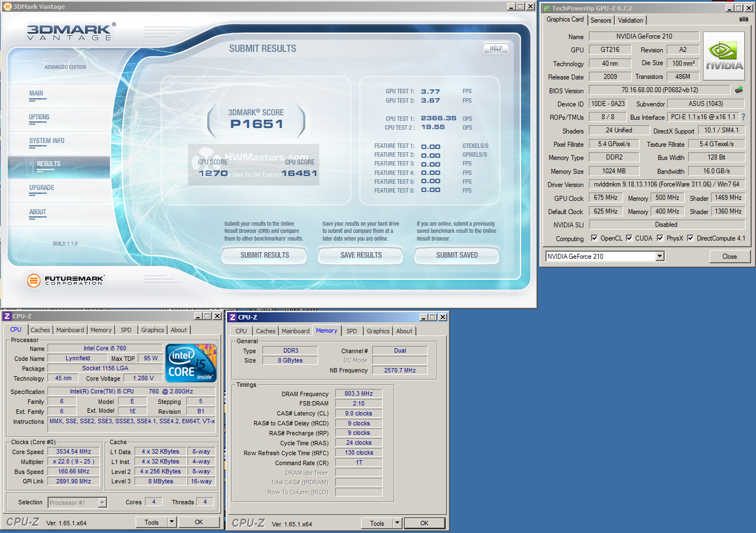This screenshot has width=756, height=533.
Task: Toggle the PhysX checkbox
Action: pyautogui.click(x=660, y=238)
